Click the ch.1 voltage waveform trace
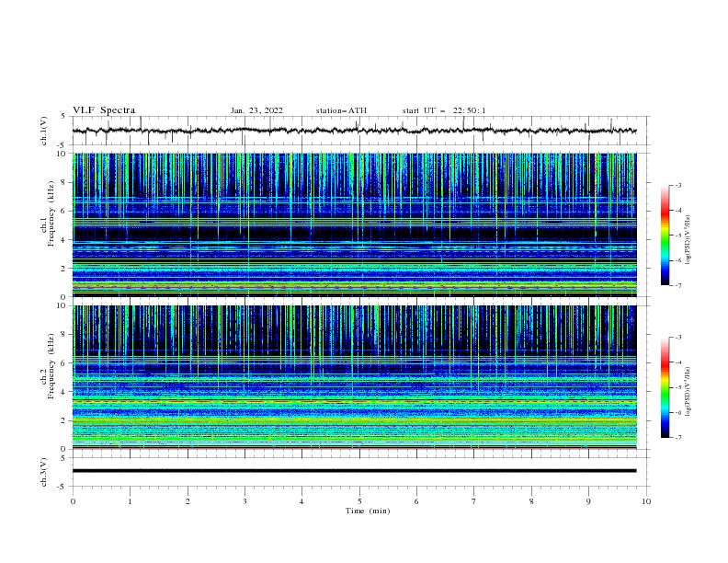This screenshot has height=563, width=728. 354,131
